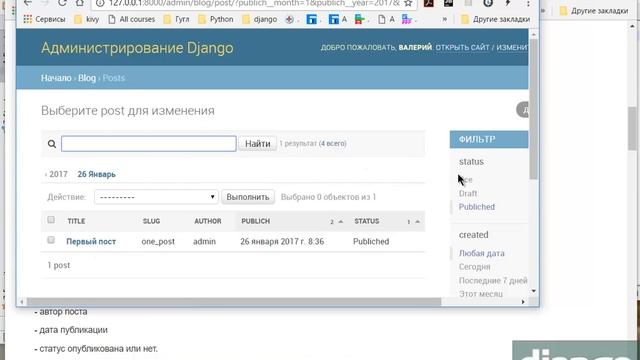The image size is (640, 360).
Task: Click the 26 января 2017 г. 8:36 cell
Action: click(x=282, y=242)
